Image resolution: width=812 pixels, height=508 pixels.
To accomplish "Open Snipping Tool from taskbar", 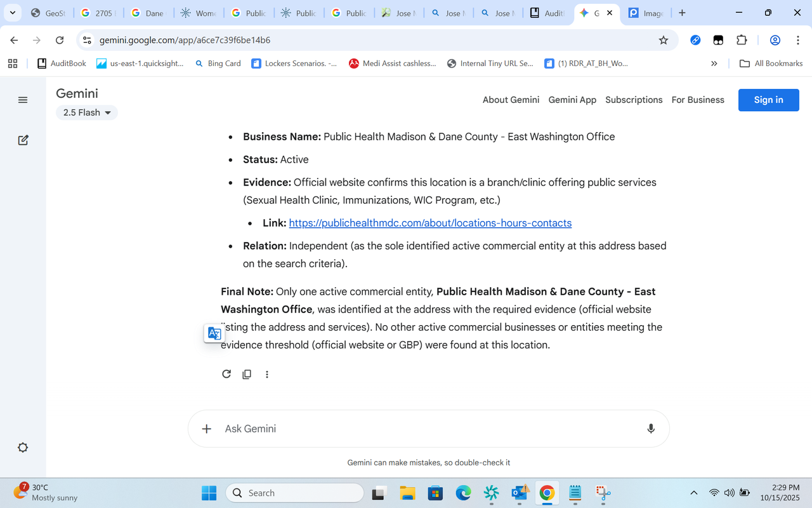I will [x=603, y=493].
